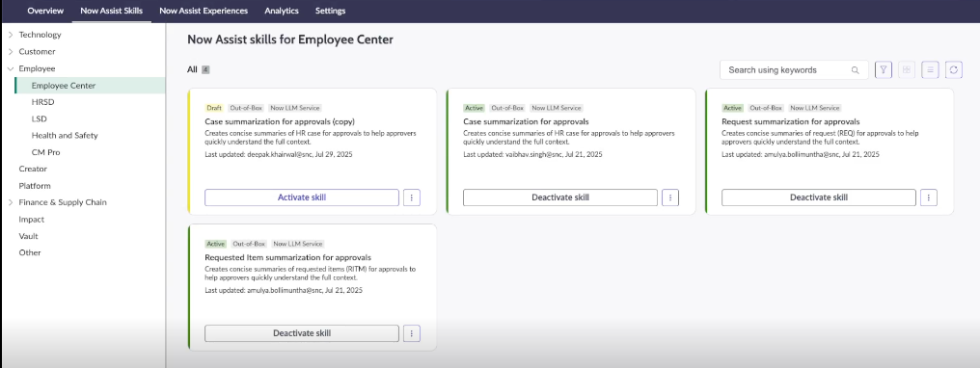Click the Activate skill button
980x368 pixels.
302,197
